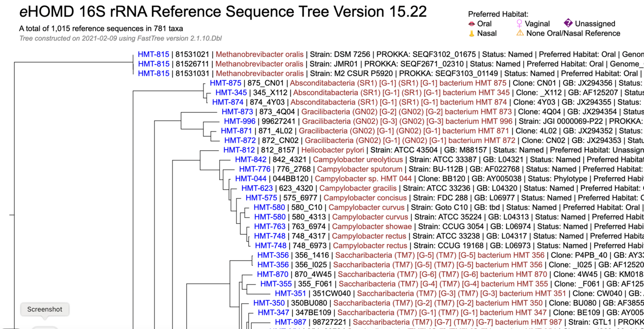Click the eHOMD 16S rRNA tree title
This screenshot has height=329, width=644.
pyautogui.click(x=223, y=11)
